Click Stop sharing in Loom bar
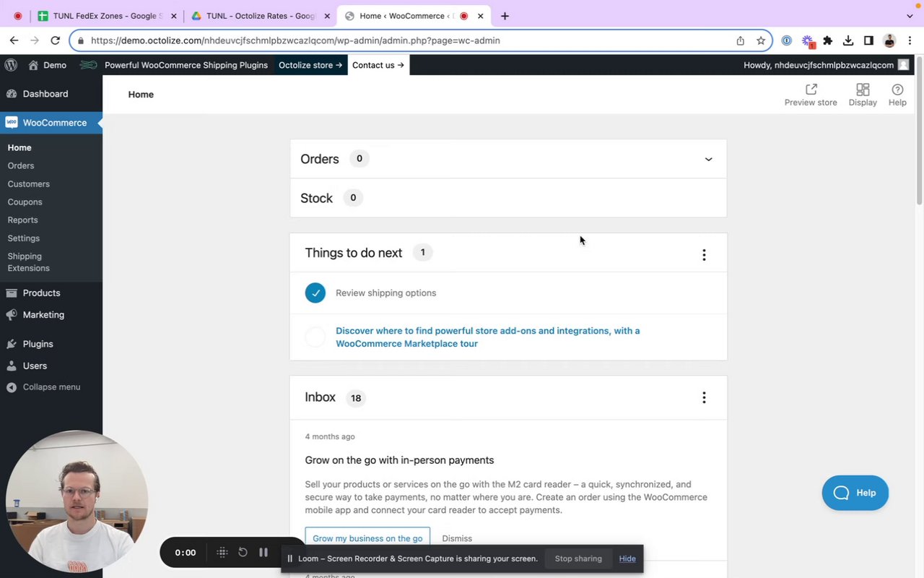This screenshot has width=924, height=578. pos(578,558)
